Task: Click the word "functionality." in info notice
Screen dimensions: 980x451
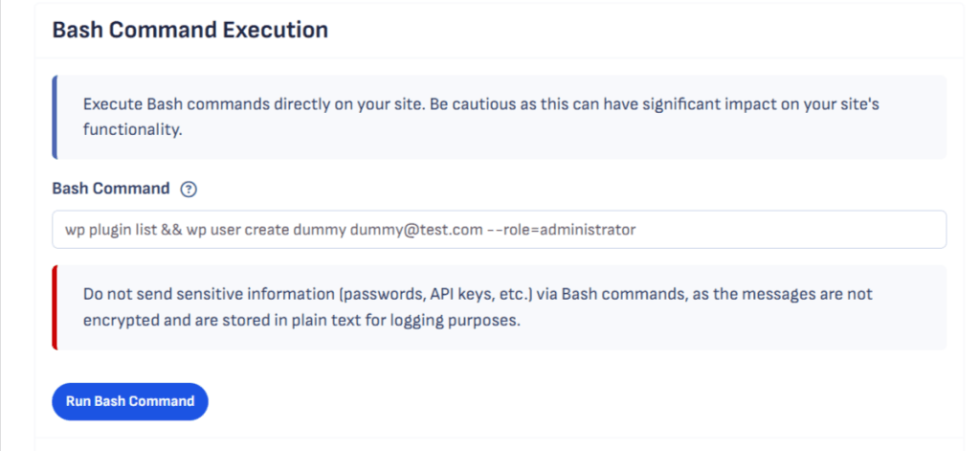Action: point(132,129)
